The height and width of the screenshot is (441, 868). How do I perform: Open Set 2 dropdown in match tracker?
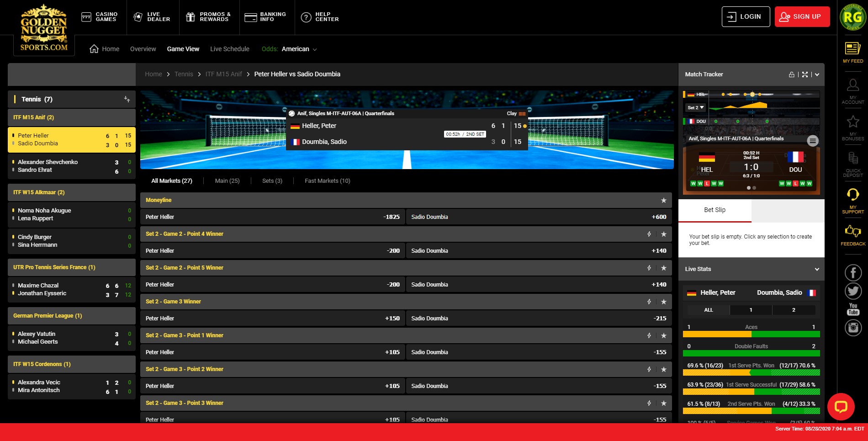coord(696,108)
